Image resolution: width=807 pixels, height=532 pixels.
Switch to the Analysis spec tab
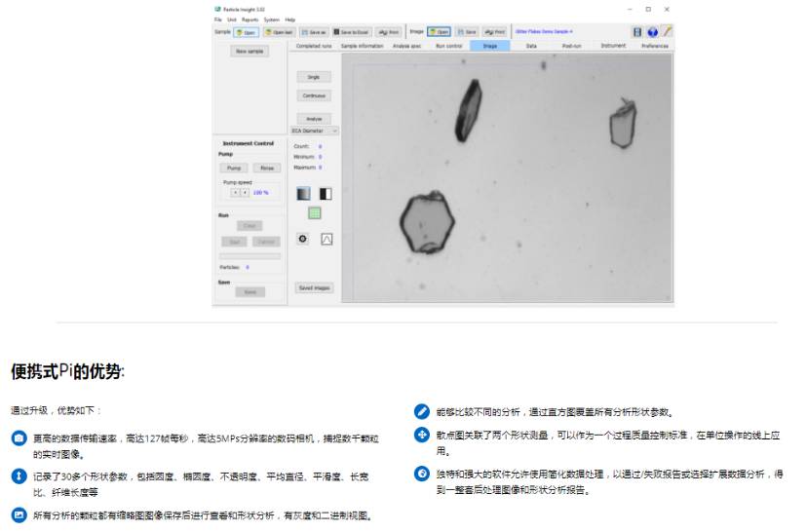[407, 46]
